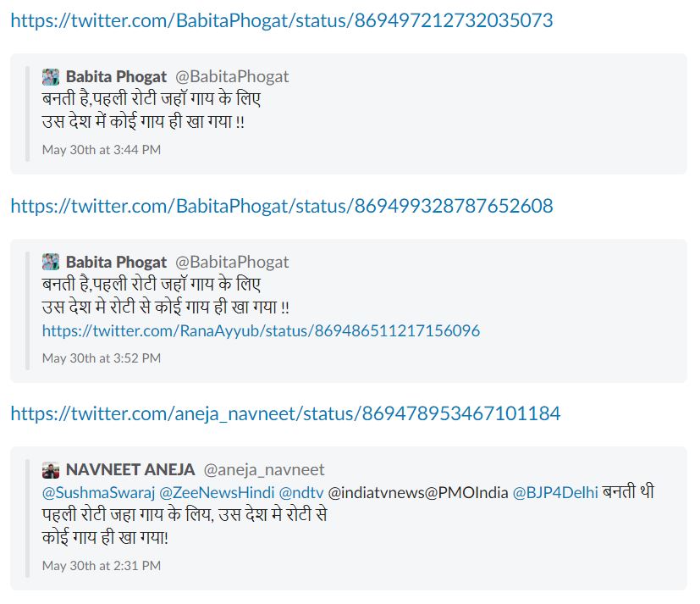The width and height of the screenshot is (700, 604).
Task: Follow the RanaAyyub status link
Action: click(x=262, y=330)
